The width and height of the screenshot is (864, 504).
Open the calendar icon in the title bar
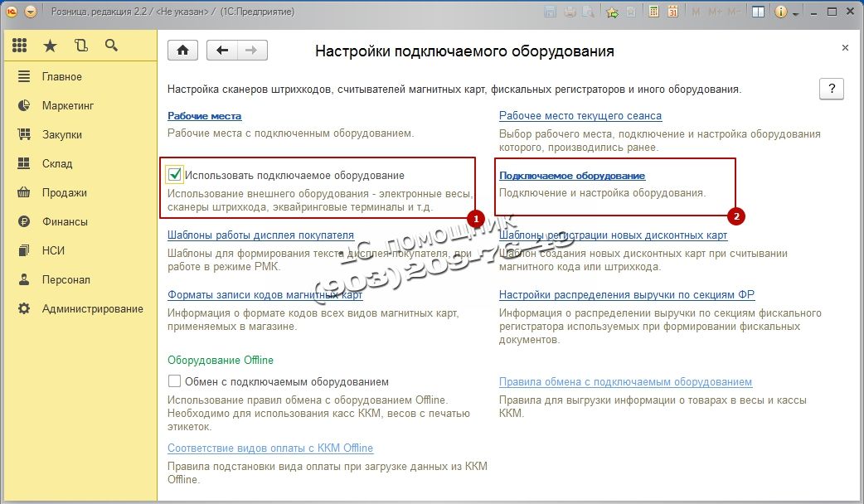672,12
